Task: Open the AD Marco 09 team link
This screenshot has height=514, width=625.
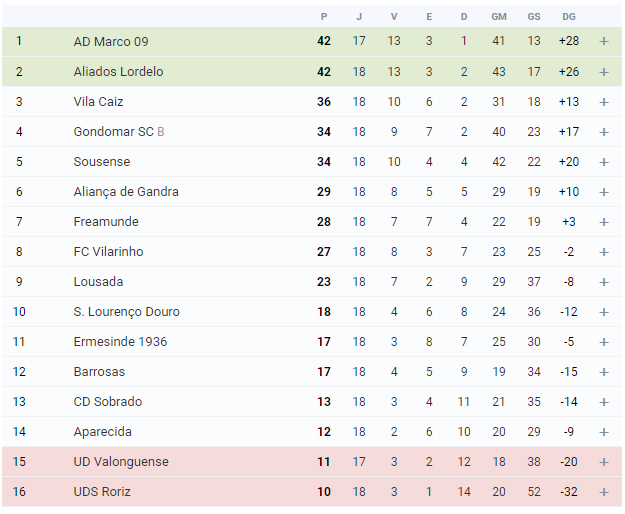Action: click(111, 41)
